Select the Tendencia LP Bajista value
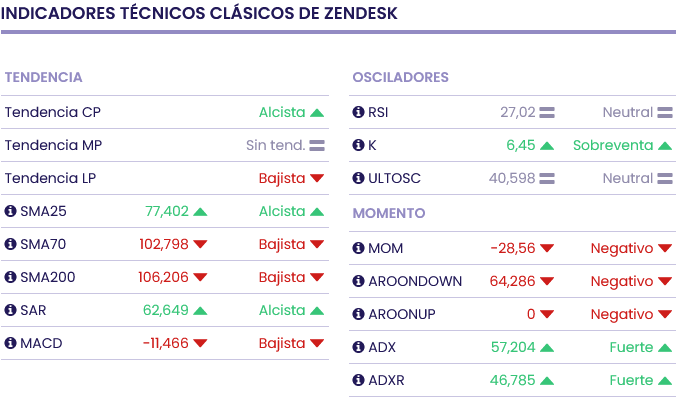Viewport: 676px width, 405px height. click(282, 179)
